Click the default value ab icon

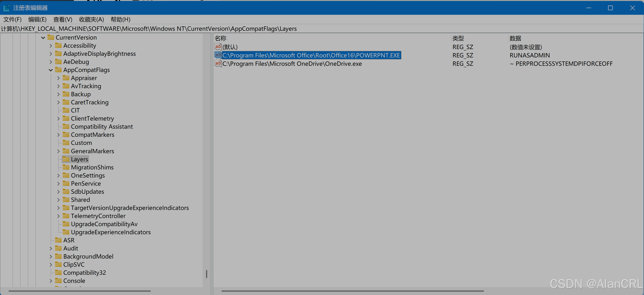(x=218, y=47)
